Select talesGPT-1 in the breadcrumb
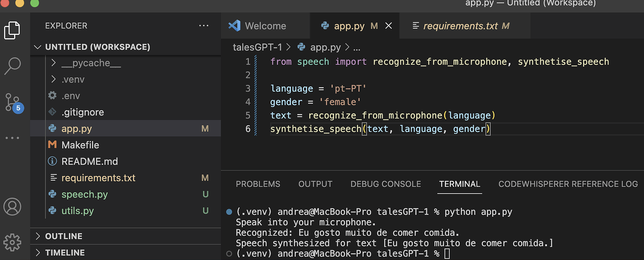Viewport: 644px width, 260px height. [x=257, y=47]
